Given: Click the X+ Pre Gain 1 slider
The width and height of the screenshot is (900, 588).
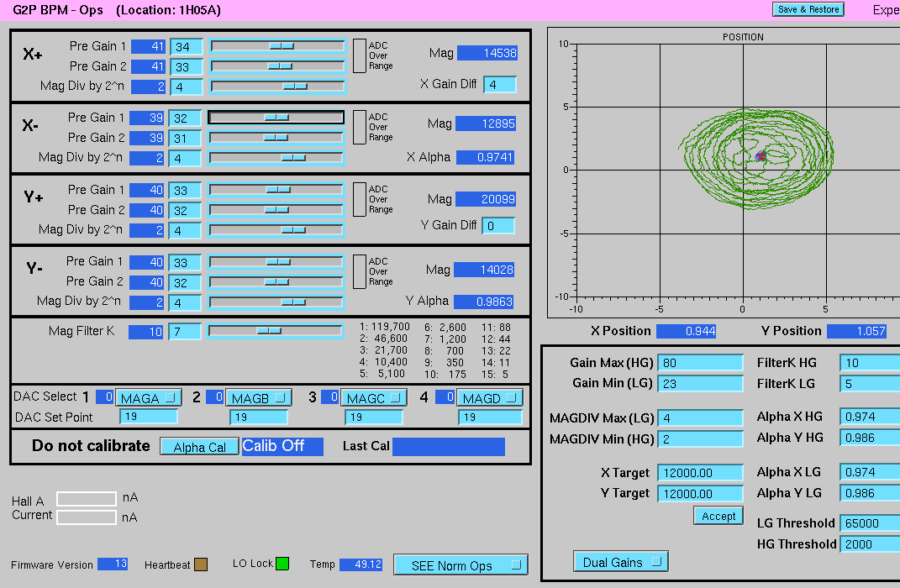Looking at the screenshot, I should (278, 46).
